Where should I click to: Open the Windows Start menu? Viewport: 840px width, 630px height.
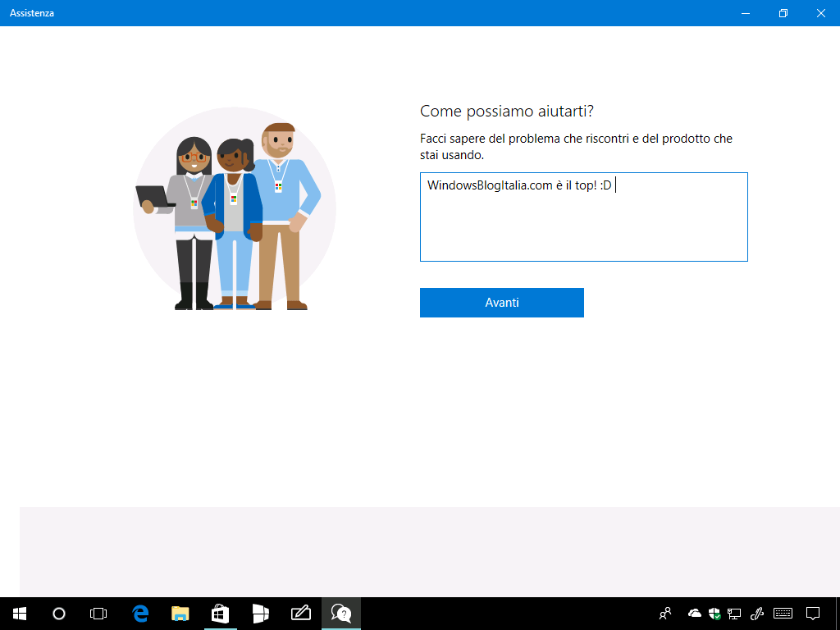pyautogui.click(x=20, y=614)
